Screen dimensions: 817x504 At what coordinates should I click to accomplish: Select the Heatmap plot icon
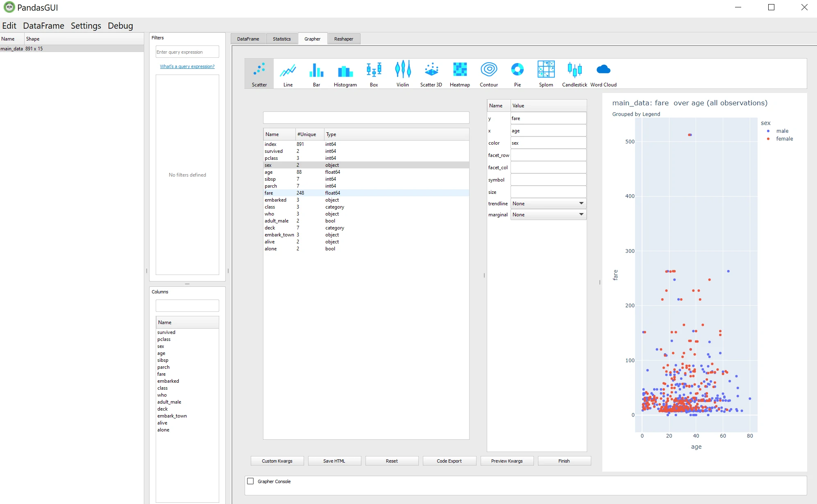point(460,74)
